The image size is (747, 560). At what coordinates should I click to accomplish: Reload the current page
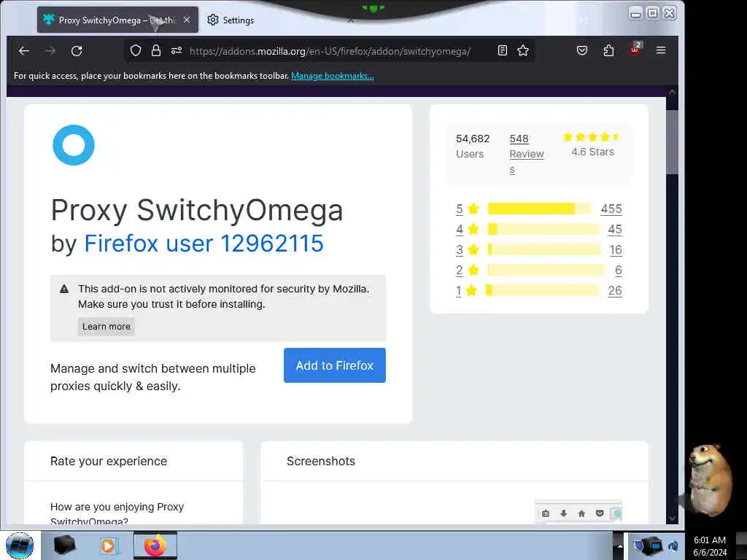click(x=77, y=51)
